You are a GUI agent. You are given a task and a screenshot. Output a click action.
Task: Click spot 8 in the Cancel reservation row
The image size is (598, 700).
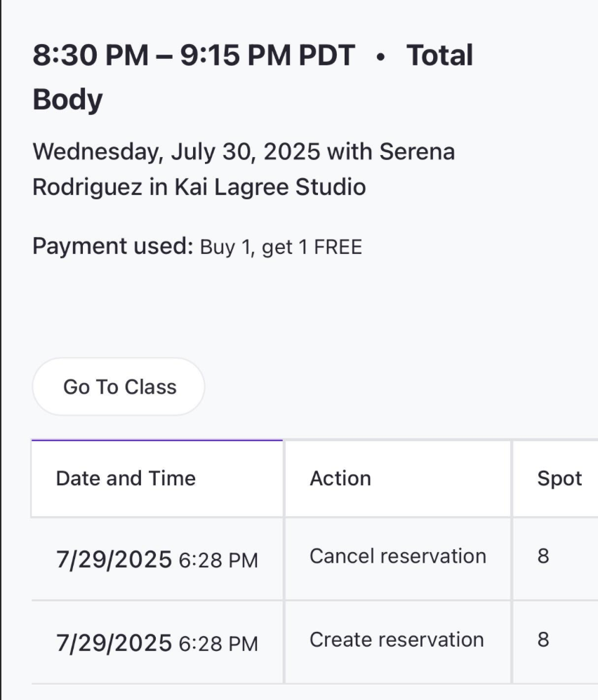543,557
